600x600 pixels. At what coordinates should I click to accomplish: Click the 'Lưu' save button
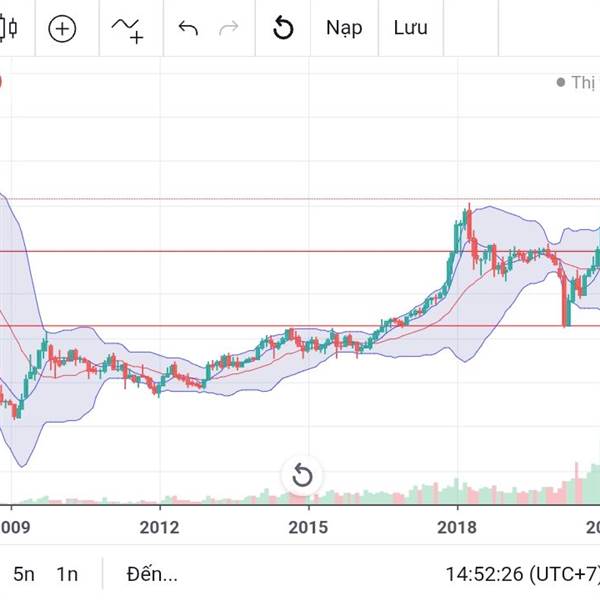pyautogui.click(x=410, y=28)
